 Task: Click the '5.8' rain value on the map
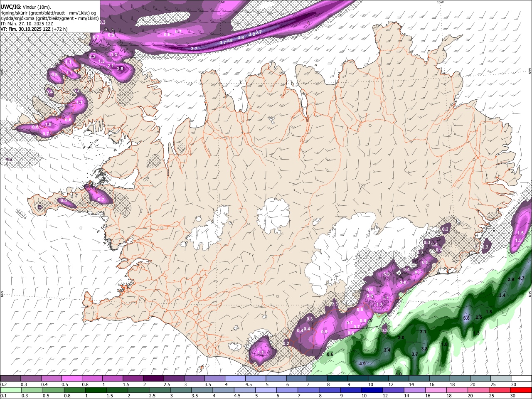[466, 318]
